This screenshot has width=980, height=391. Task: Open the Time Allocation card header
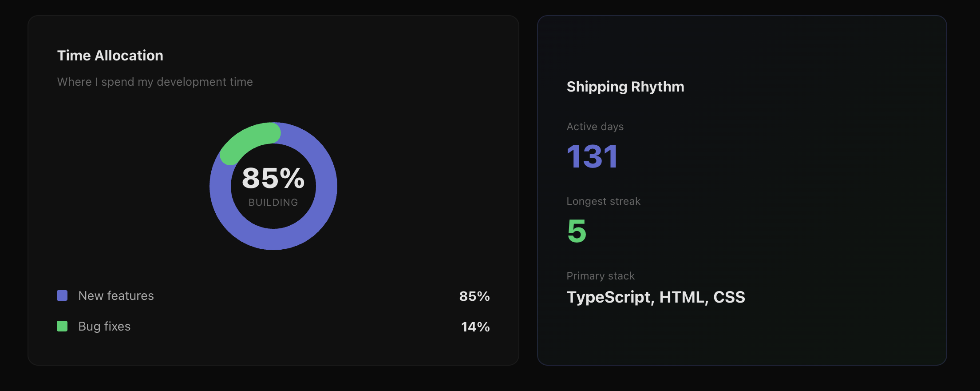[110, 55]
